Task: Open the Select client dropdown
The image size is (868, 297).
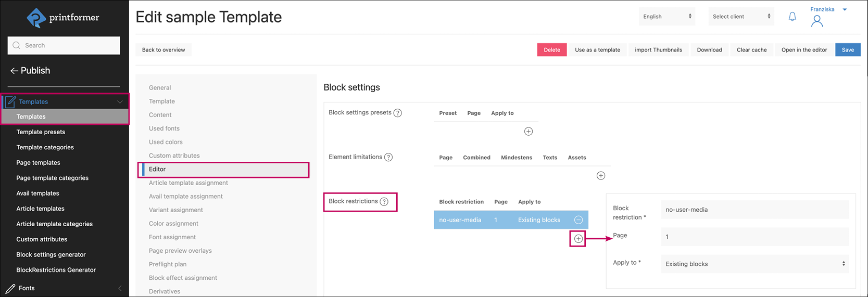Action: (741, 17)
